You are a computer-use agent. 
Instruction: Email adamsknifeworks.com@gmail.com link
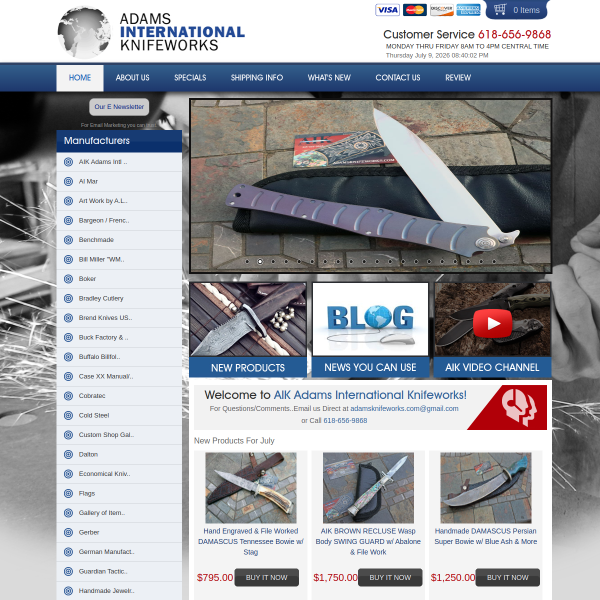(404, 409)
